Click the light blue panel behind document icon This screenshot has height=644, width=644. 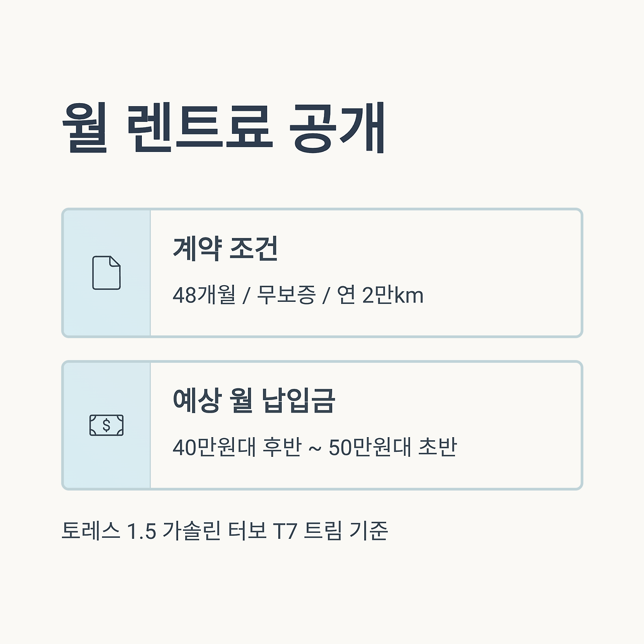[x=107, y=273]
